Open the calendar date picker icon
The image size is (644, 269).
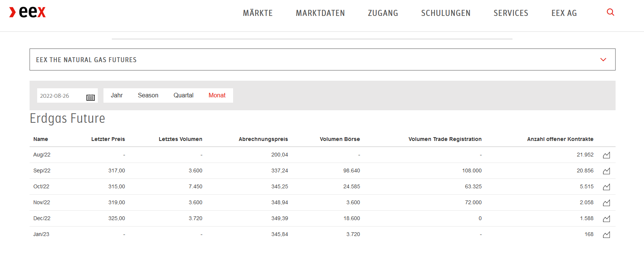click(x=91, y=97)
